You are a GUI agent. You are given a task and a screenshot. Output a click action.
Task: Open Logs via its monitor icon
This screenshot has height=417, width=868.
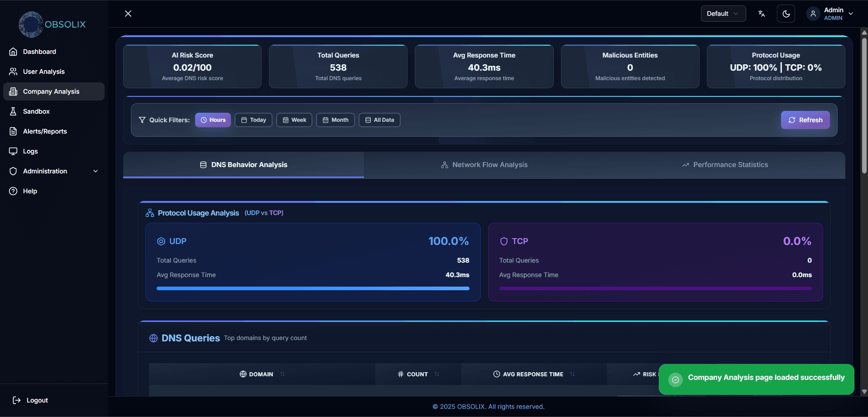[13, 151]
